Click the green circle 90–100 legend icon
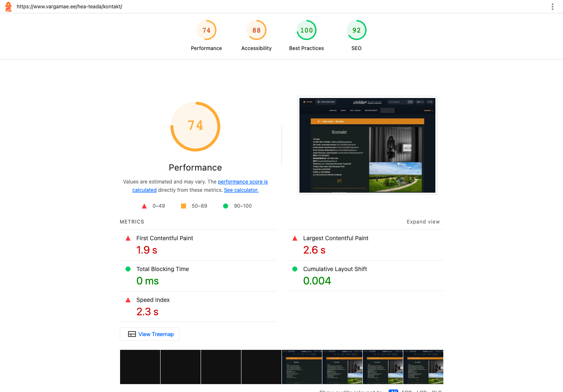Image resolution: width=563 pixels, height=392 pixels. point(226,206)
